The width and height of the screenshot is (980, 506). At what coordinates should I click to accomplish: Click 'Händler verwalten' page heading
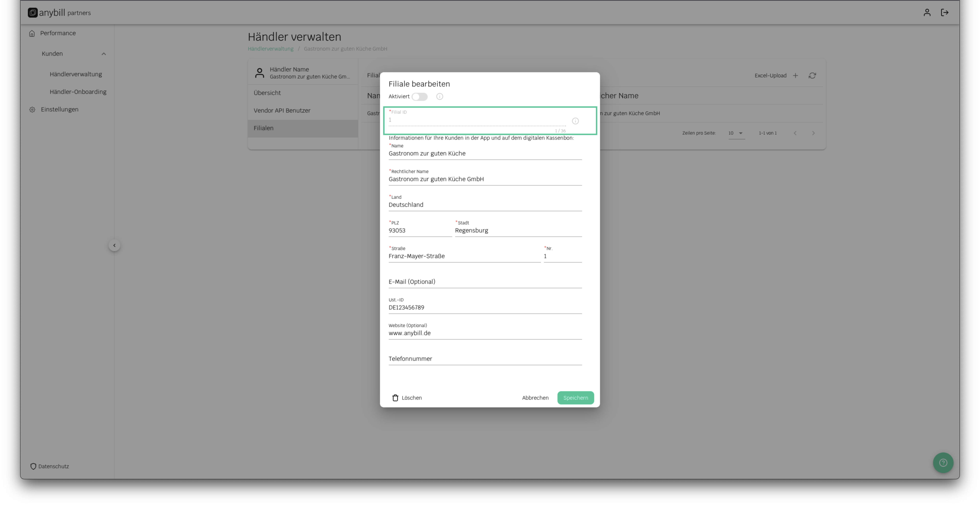pyautogui.click(x=295, y=37)
